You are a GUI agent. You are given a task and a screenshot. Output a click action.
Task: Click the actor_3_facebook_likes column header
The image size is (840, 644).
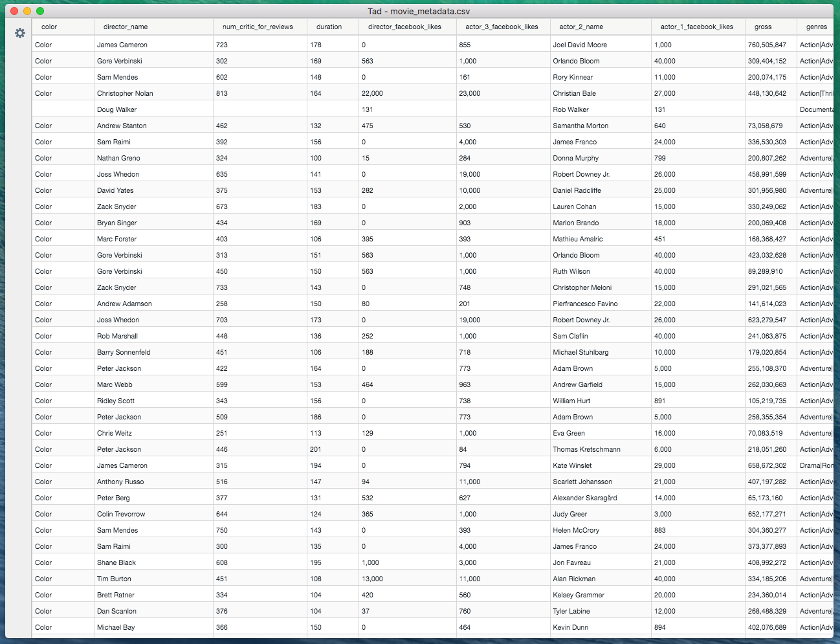(x=503, y=27)
